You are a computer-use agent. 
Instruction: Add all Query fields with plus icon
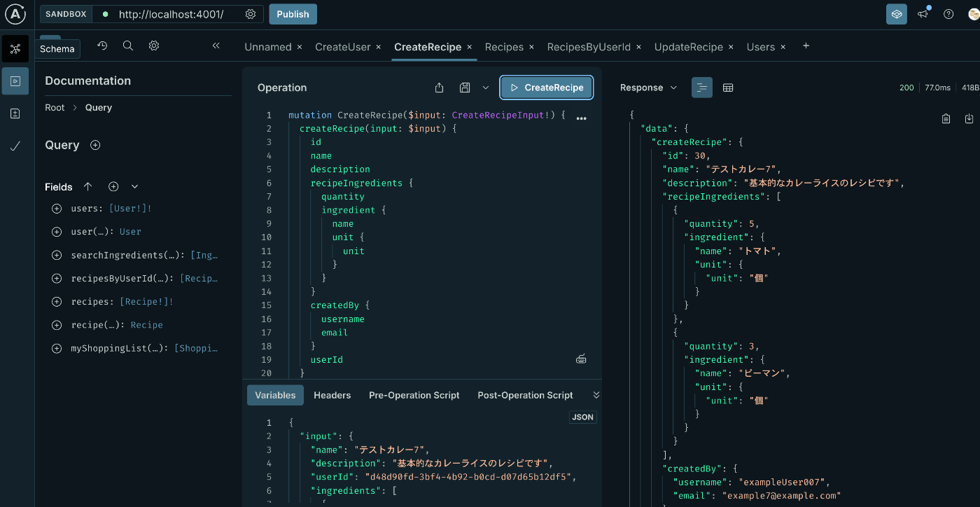95,145
